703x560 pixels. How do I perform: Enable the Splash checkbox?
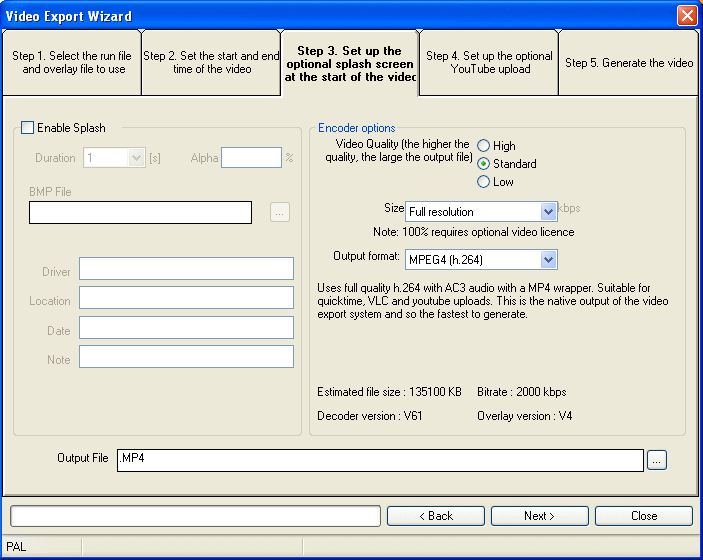coord(28,128)
